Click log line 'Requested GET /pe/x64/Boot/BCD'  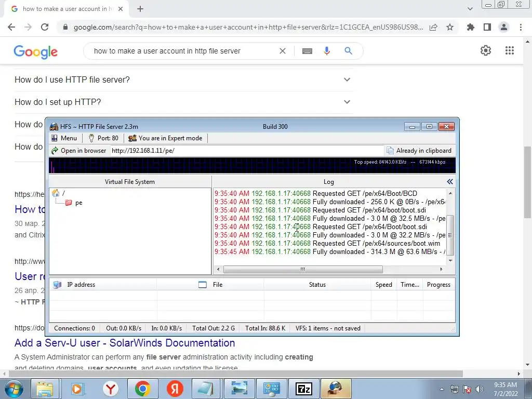[315, 193]
